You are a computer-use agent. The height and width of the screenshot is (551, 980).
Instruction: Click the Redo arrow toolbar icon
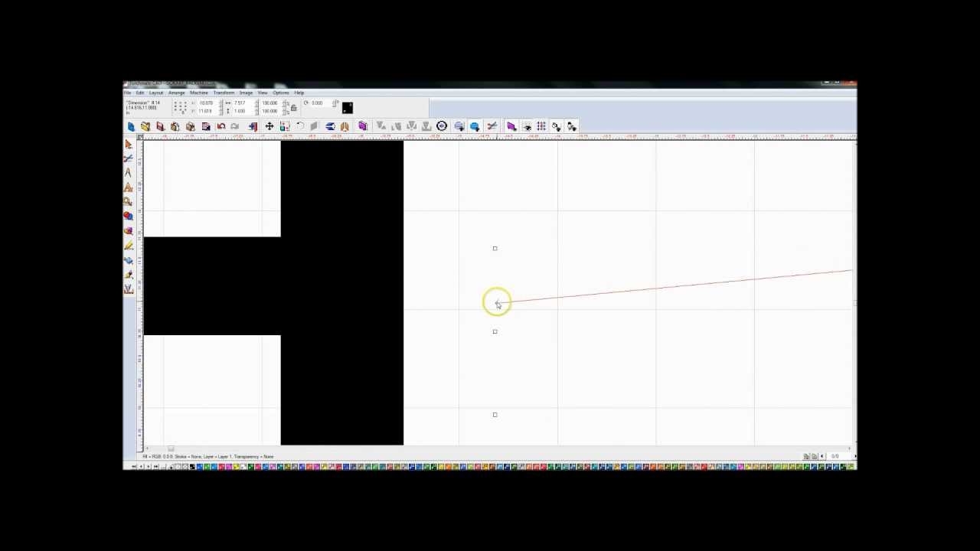[x=235, y=126]
